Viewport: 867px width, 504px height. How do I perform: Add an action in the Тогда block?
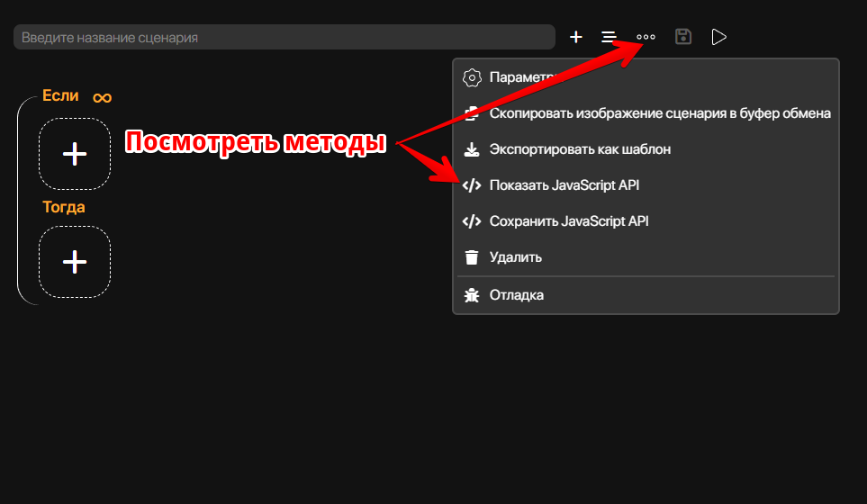[75, 262]
